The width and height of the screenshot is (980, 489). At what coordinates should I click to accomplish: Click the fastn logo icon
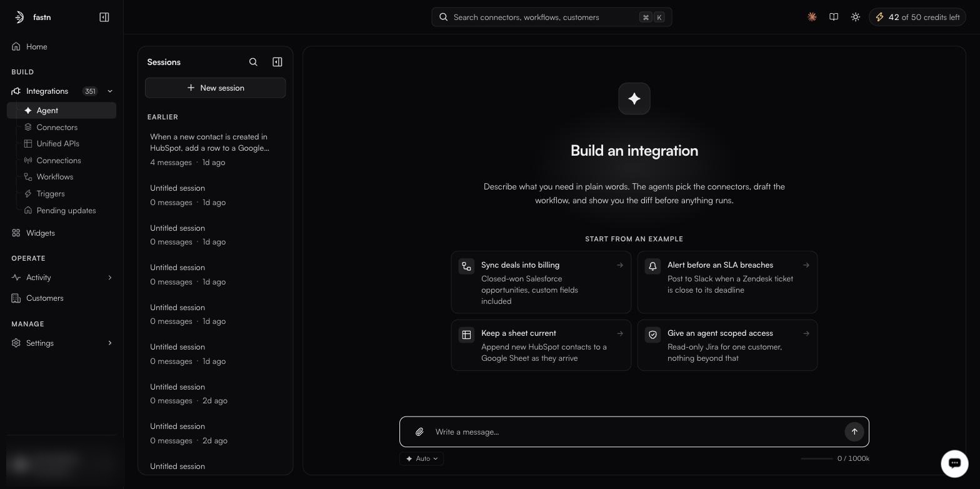[19, 17]
